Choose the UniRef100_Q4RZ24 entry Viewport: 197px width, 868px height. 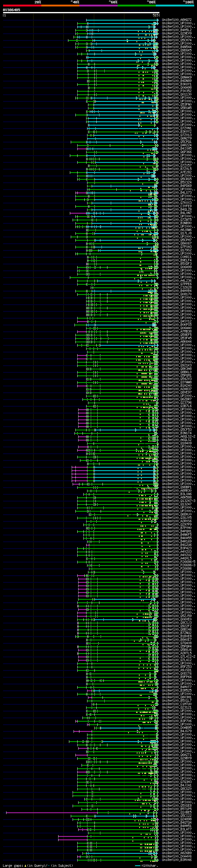[x=177, y=145]
